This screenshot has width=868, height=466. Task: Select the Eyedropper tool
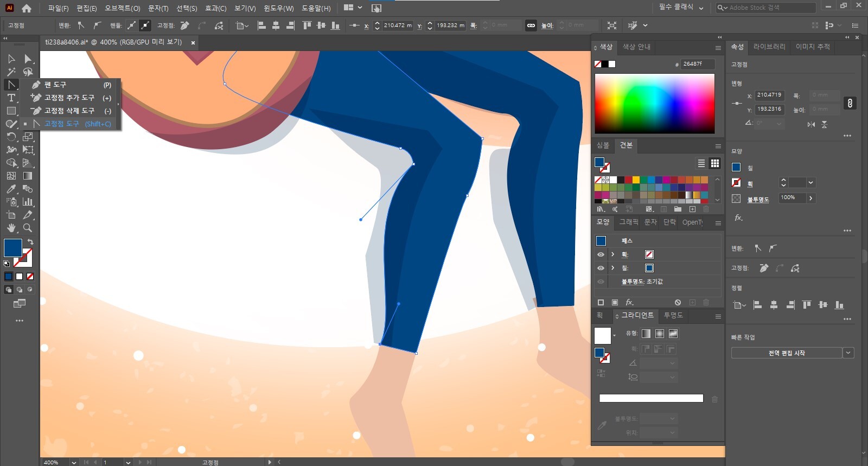(11, 189)
